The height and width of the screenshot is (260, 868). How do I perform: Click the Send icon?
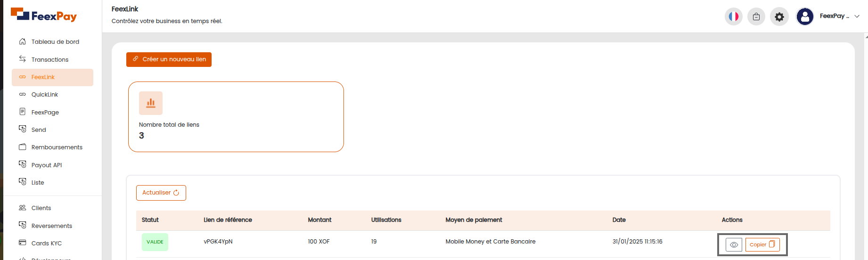tap(22, 129)
